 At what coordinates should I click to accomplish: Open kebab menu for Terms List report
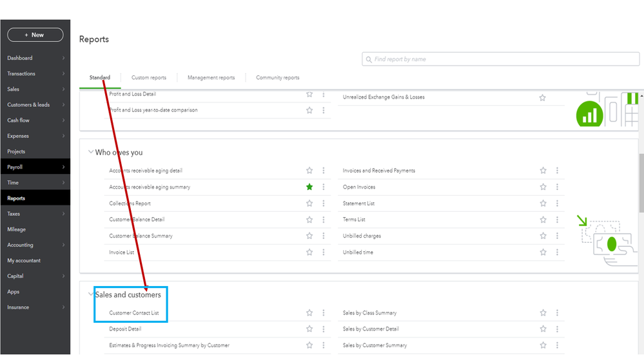557,220
